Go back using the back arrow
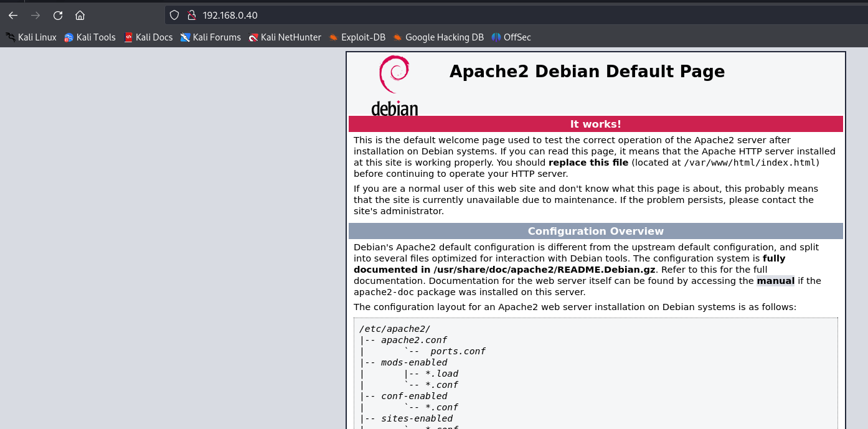868x429 pixels. point(13,16)
